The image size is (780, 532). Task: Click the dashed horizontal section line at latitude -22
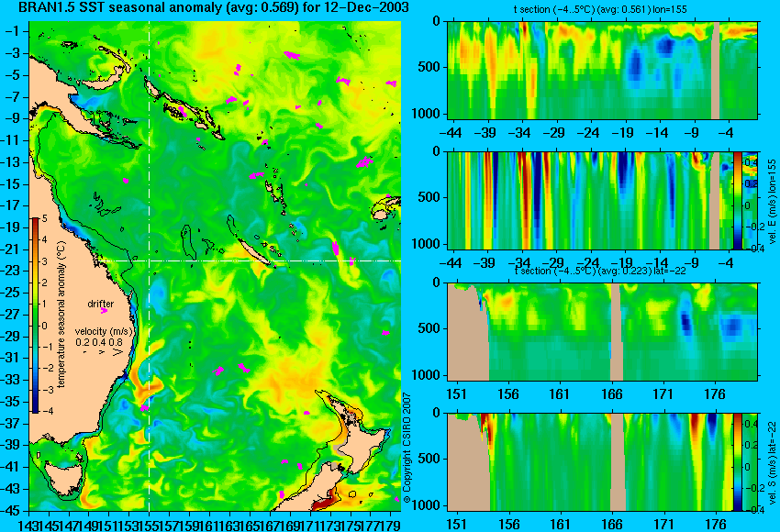tap(249, 260)
